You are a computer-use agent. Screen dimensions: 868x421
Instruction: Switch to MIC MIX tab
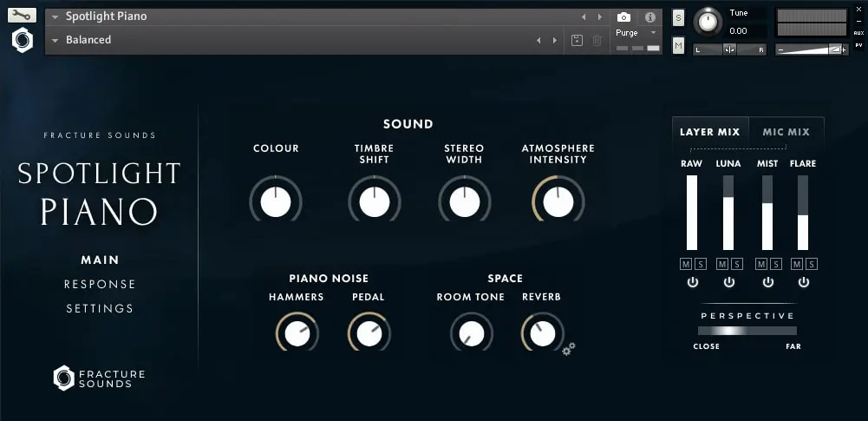click(786, 132)
